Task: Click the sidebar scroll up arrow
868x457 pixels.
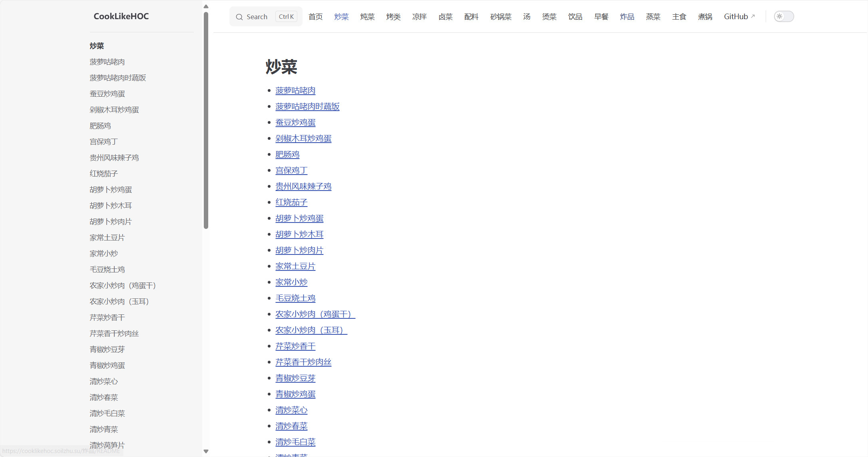Action: click(x=206, y=6)
